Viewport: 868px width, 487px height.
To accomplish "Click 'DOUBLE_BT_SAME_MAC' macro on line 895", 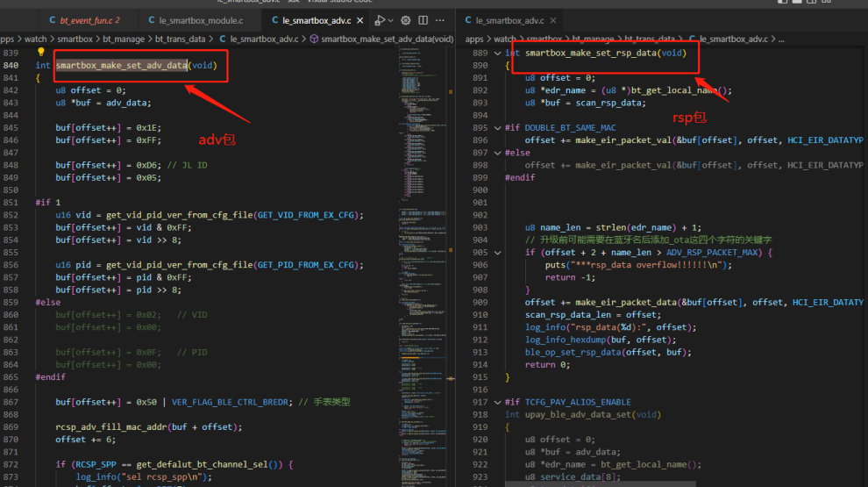I will point(570,127).
